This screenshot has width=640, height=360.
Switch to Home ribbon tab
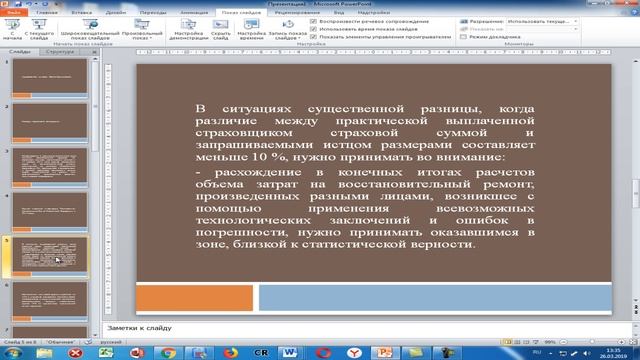point(47,12)
